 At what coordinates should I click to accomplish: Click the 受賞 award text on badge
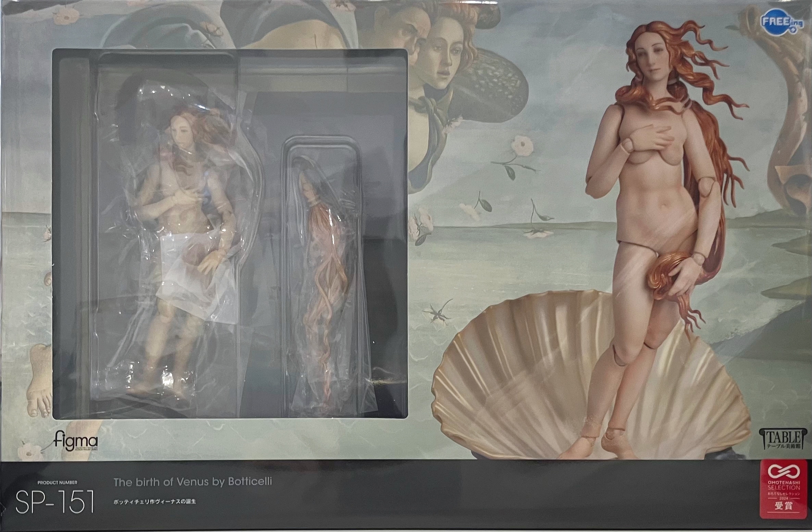pos(784,506)
